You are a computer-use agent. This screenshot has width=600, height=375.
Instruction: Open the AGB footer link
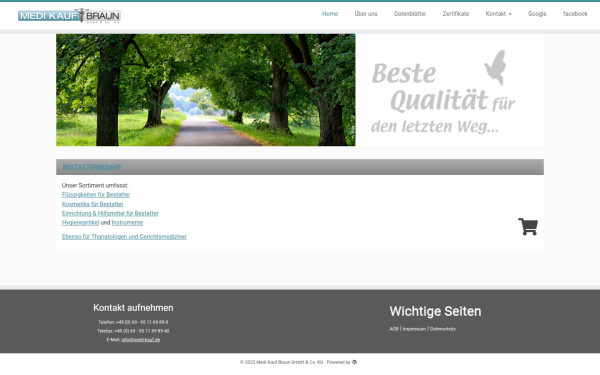(394, 329)
